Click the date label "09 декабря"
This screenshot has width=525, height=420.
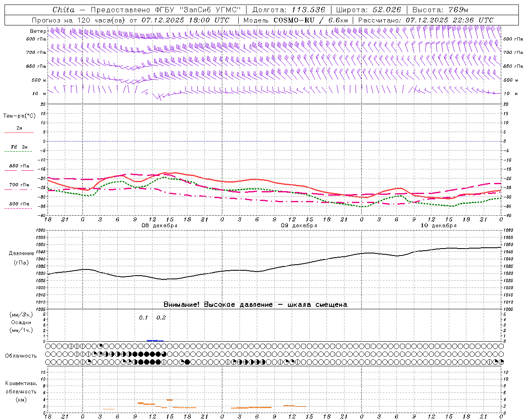(x=299, y=226)
